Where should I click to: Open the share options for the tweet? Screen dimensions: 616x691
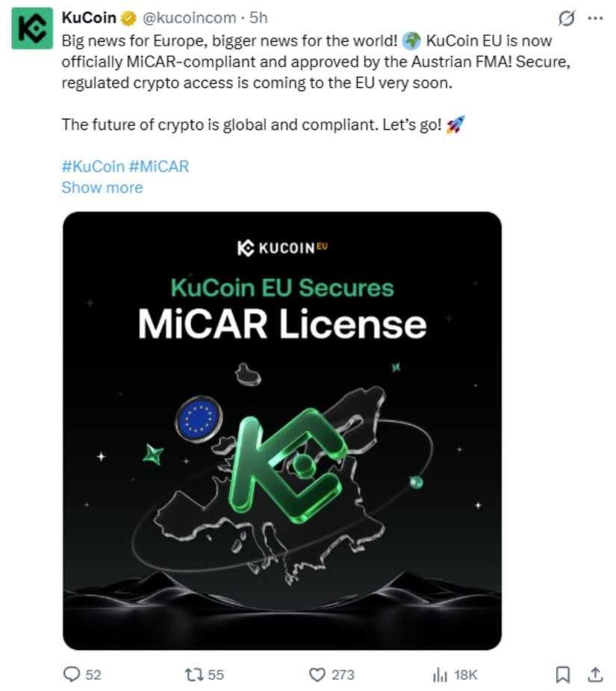tap(596, 674)
